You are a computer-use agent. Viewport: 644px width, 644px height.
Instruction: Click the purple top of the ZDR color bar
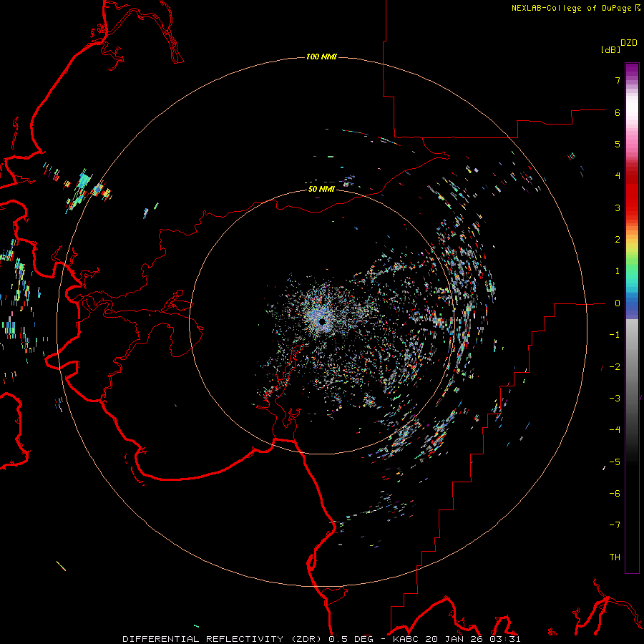[632, 70]
